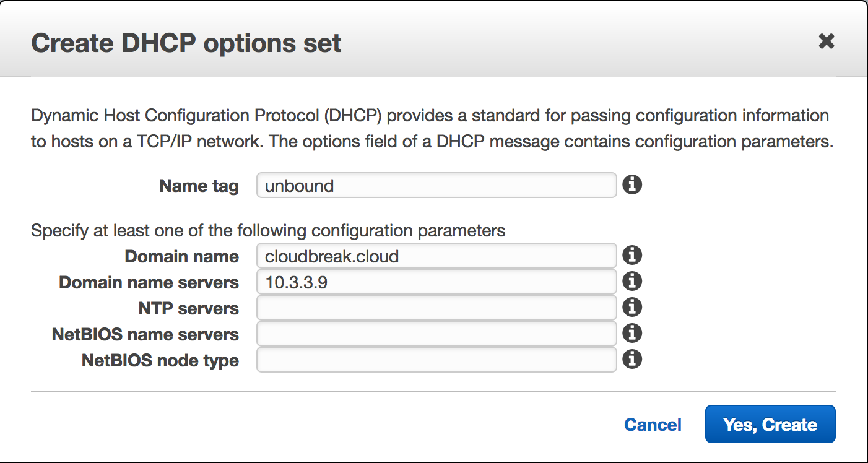The height and width of the screenshot is (463, 868).
Task: Click the Name tag label
Action: 199,186
